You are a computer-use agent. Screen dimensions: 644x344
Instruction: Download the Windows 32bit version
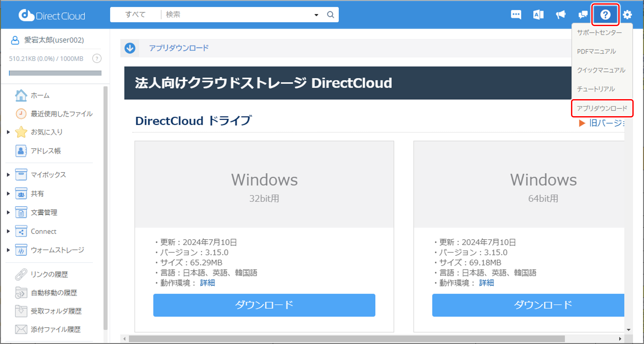[264, 305]
